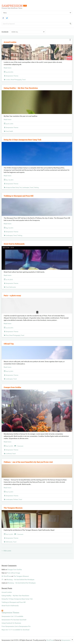Open the SHOW ALL filter dropdown
This screenshot has height=644, width=74.
28,32
